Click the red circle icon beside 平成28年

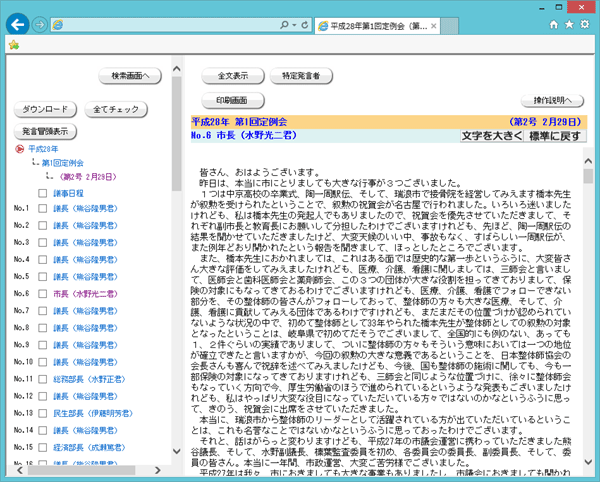[19, 149]
